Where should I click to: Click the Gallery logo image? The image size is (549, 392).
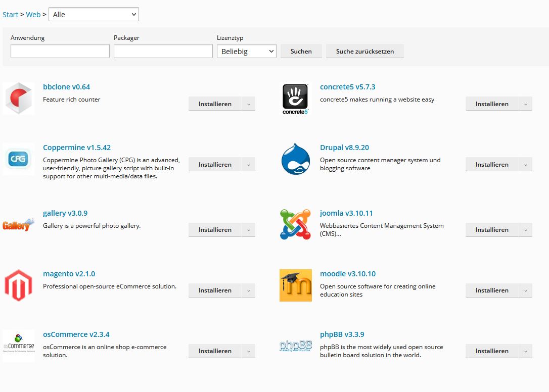pyautogui.click(x=19, y=224)
